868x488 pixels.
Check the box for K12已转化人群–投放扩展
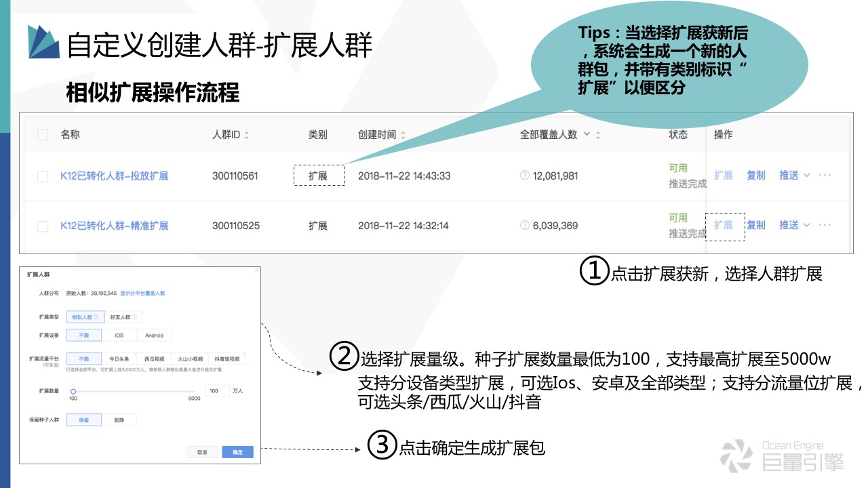(43, 176)
